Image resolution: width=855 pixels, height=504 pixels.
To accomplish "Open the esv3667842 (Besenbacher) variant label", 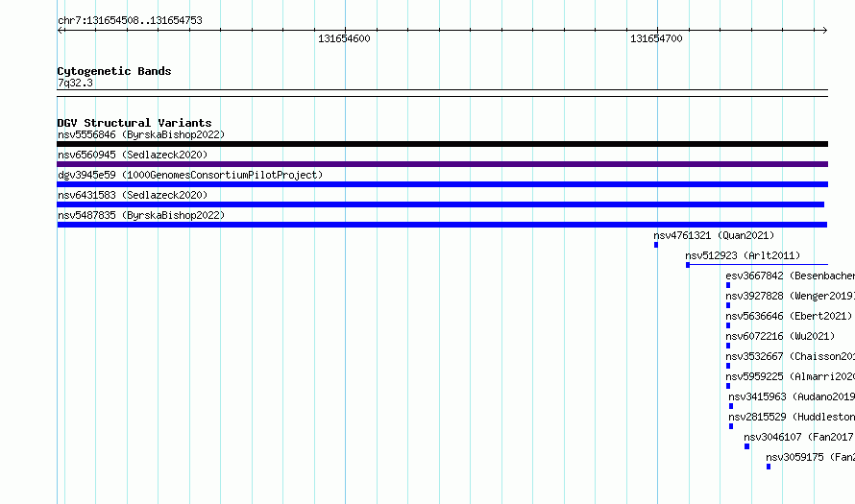I will point(790,276).
